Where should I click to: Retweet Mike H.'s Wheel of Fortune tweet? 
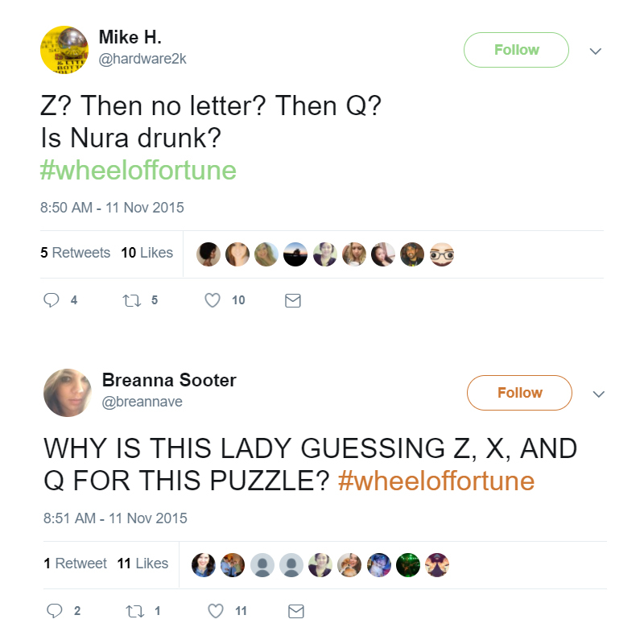pyautogui.click(x=132, y=300)
